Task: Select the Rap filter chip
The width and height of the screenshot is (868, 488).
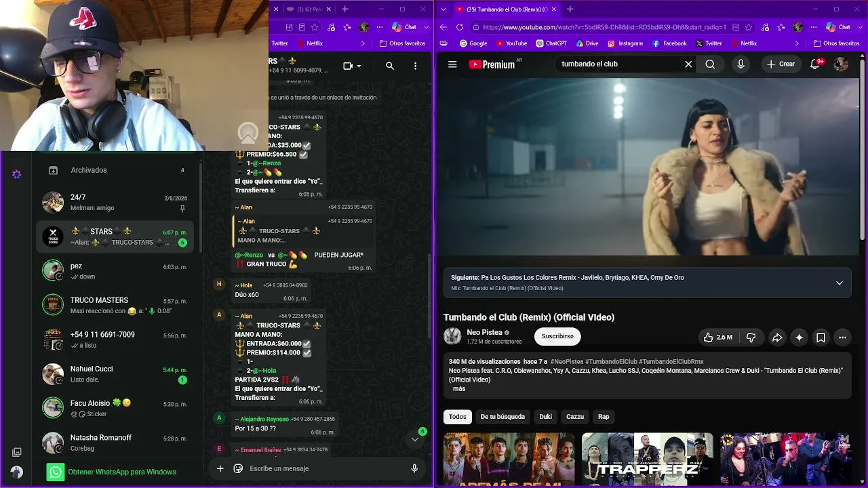Action: [x=604, y=417]
